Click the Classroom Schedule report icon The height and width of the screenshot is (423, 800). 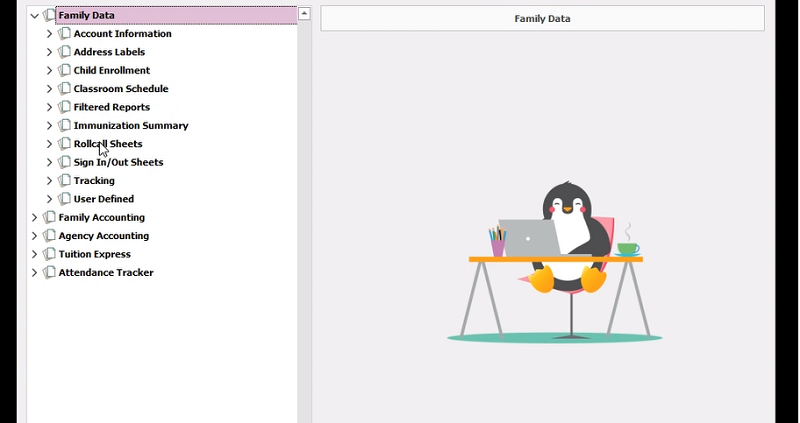coord(65,89)
